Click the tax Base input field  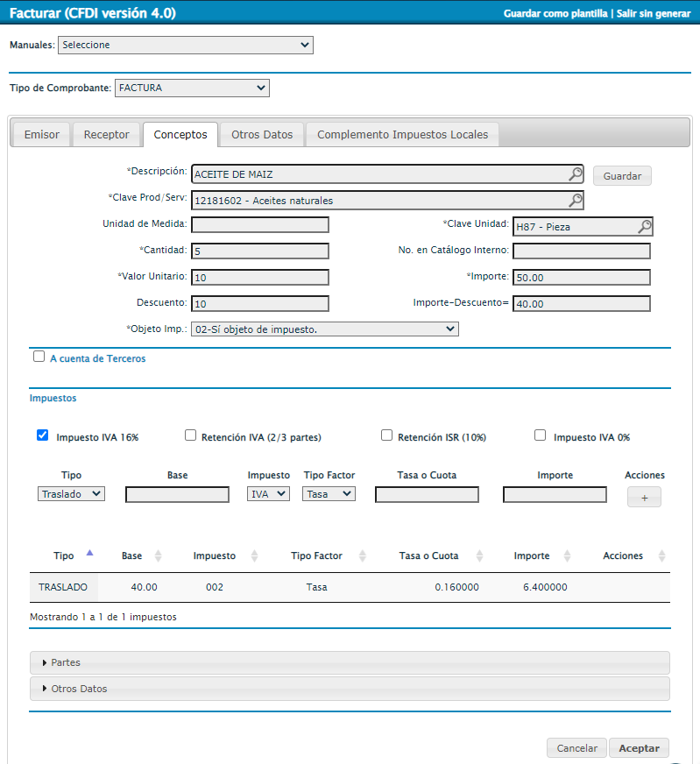click(x=177, y=494)
